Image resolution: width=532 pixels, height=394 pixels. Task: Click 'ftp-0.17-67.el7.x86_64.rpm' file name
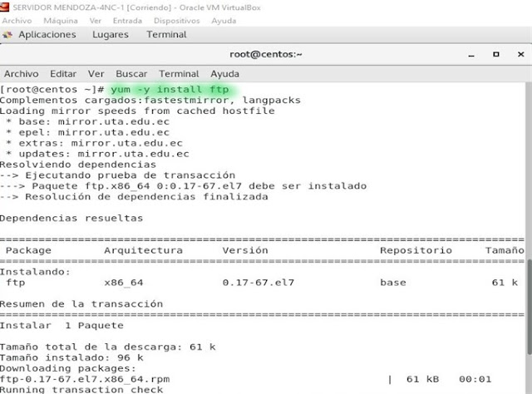pyautogui.click(x=85, y=379)
